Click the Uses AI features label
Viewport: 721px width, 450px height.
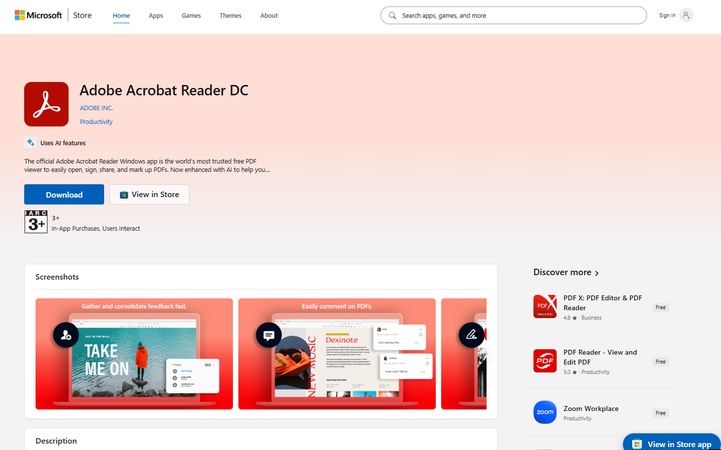pyautogui.click(x=63, y=143)
